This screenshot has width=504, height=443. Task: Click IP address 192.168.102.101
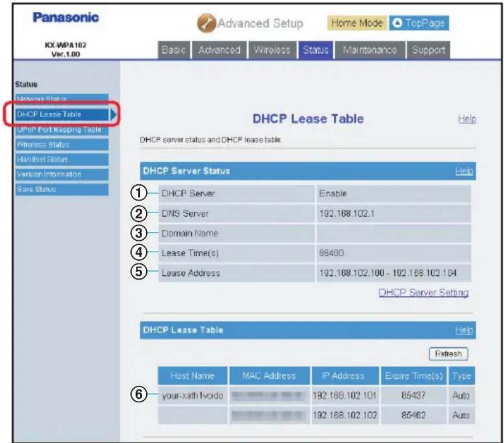345,396
